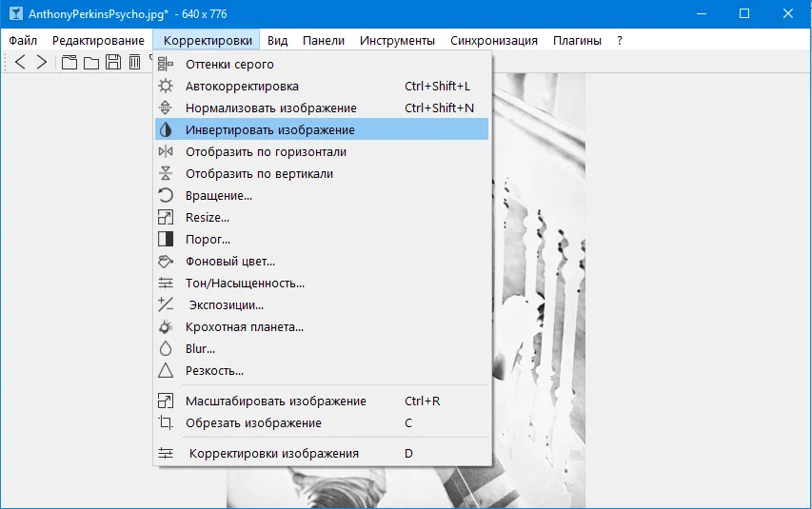Click the save floppy disk toolbar icon
Viewport: 812px width, 509px height.
(113, 62)
